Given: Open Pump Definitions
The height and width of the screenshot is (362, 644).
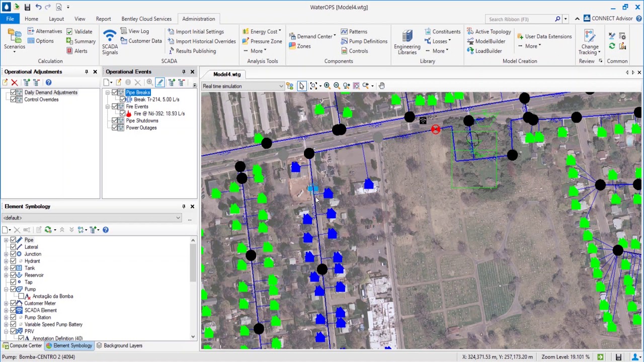Looking at the screenshot, I should pos(364,41).
